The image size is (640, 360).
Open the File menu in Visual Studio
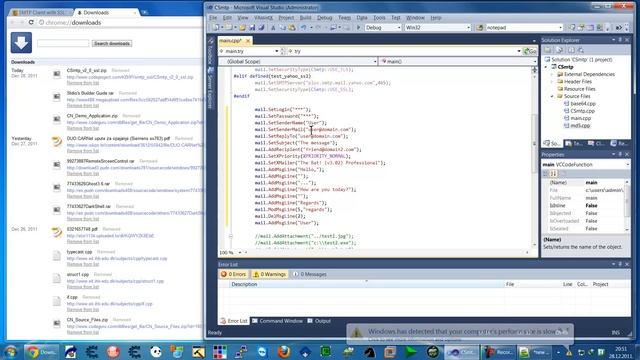213,18
